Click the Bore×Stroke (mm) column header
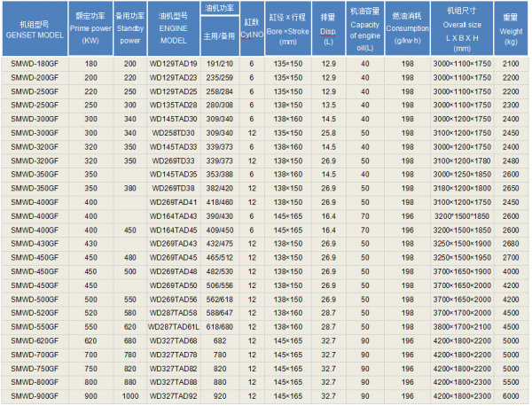This screenshot has width=532, height=406. point(287,28)
